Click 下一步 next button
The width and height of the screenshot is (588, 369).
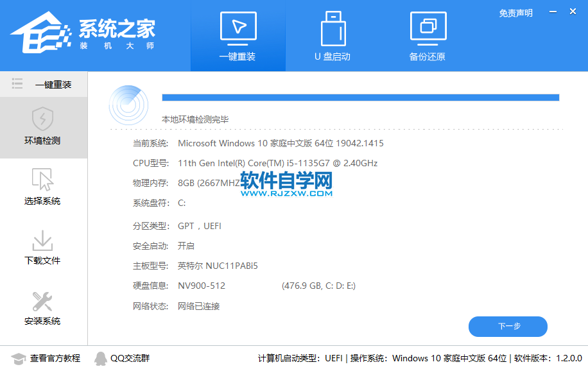(x=508, y=326)
